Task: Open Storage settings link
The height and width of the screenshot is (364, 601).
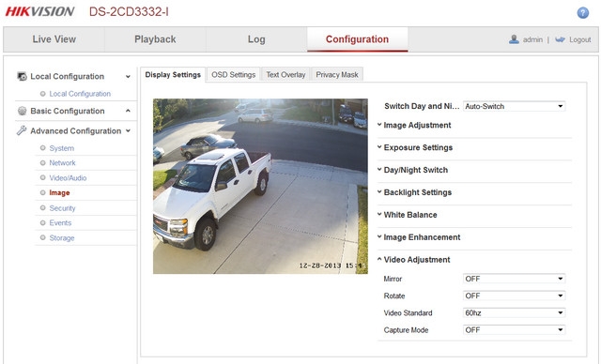Action: pyautogui.click(x=62, y=238)
